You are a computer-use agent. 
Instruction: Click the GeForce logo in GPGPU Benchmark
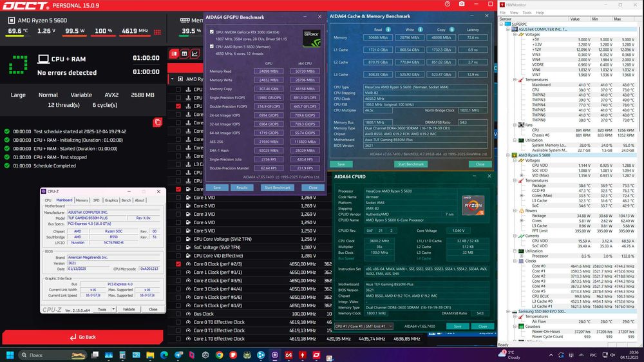click(x=311, y=38)
